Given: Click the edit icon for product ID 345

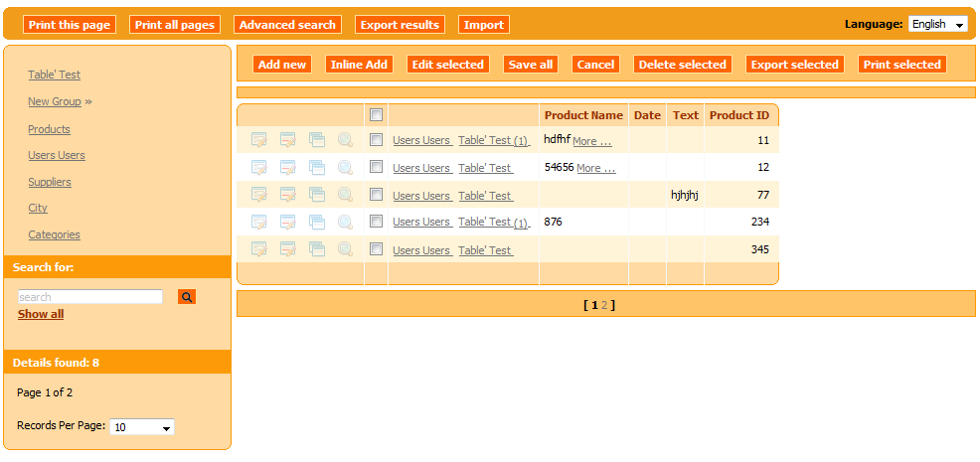Looking at the screenshot, I should click(258, 249).
